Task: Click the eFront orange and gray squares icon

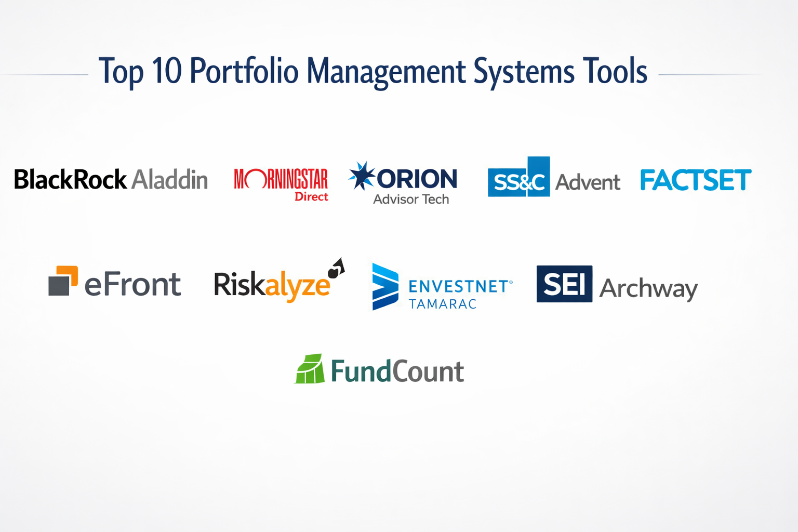Action: (63, 281)
